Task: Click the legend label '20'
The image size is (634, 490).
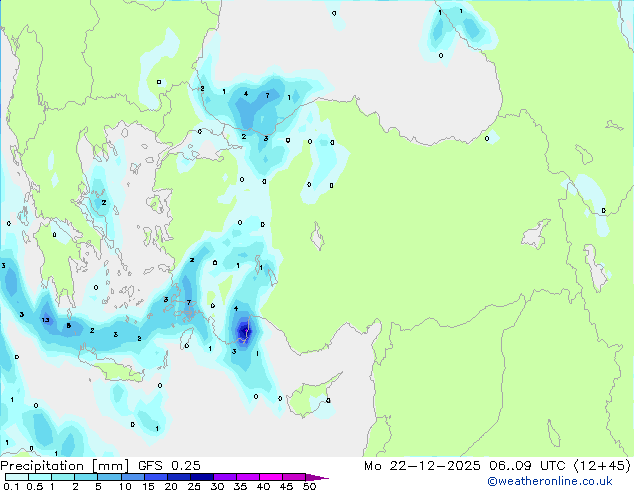Action: pos(171,486)
